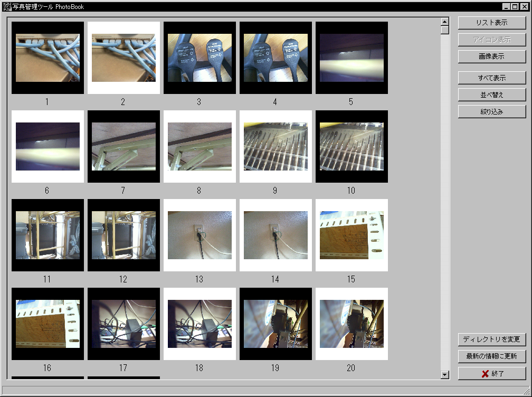Open thumbnail 16 of the wooden board

(x=47, y=324)
